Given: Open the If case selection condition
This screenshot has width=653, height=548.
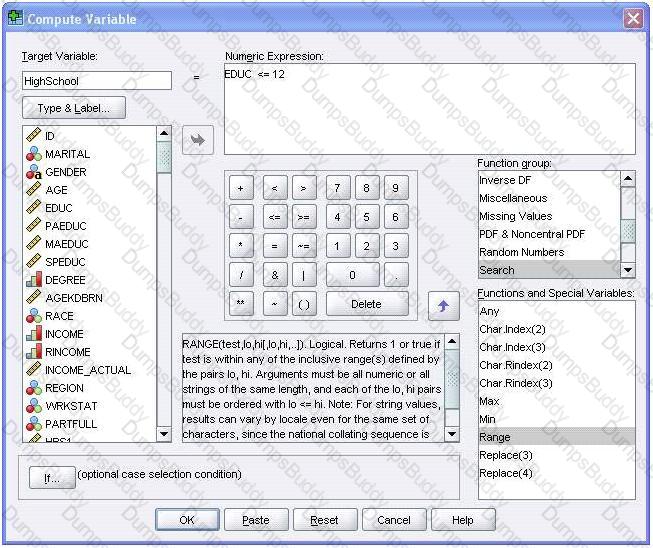Looking at the screenshot, I should [52, 478].
